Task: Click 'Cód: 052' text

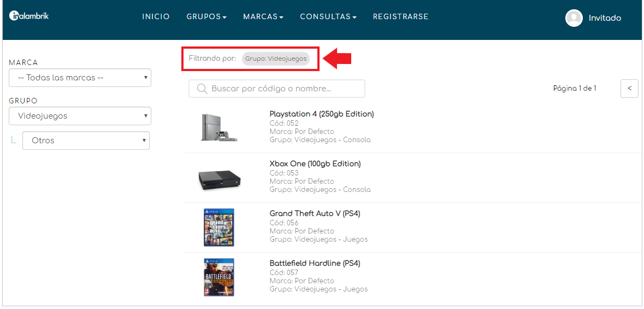Action: (284, 124)
